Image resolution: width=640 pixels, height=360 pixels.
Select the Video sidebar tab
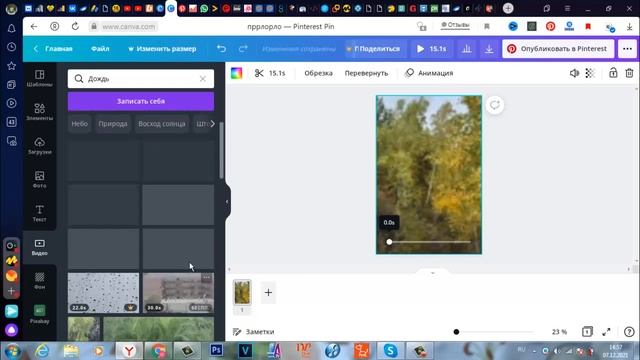click(40, 247)
